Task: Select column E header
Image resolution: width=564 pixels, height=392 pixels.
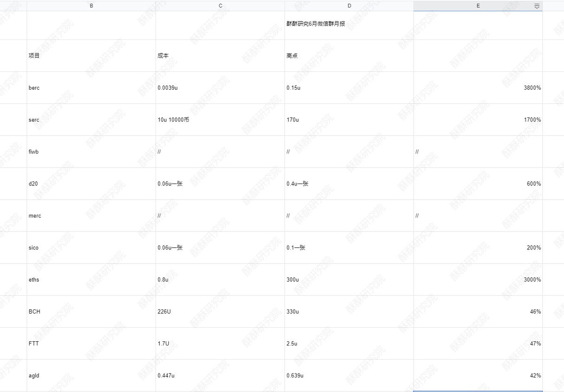Action: pos(478,6)
